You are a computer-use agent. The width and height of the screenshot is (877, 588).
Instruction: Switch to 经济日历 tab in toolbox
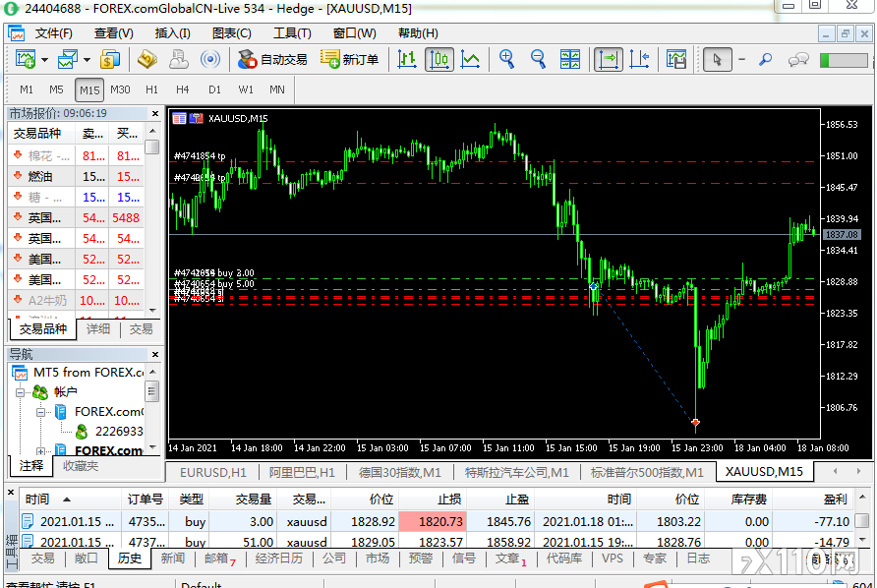click(x=278, y=559)
